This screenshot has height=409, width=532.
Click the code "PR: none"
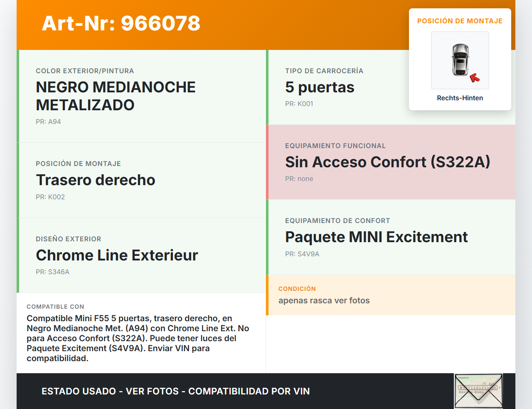[x=299, y=178]
